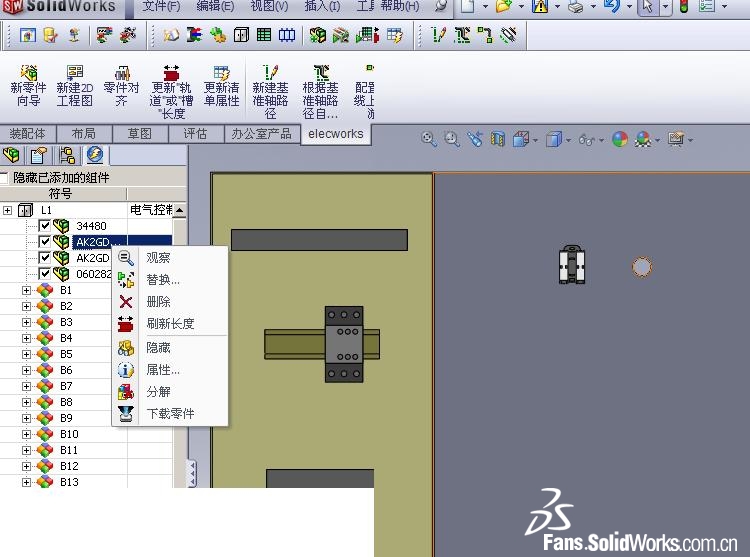
Task: Click the zoom to area icon
Action: [452, 139]
